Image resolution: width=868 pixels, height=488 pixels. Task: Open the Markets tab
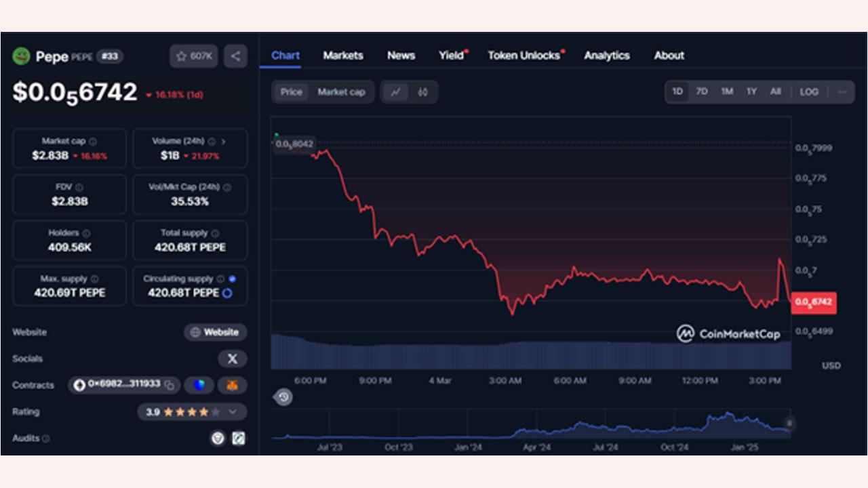coord(343,56)
